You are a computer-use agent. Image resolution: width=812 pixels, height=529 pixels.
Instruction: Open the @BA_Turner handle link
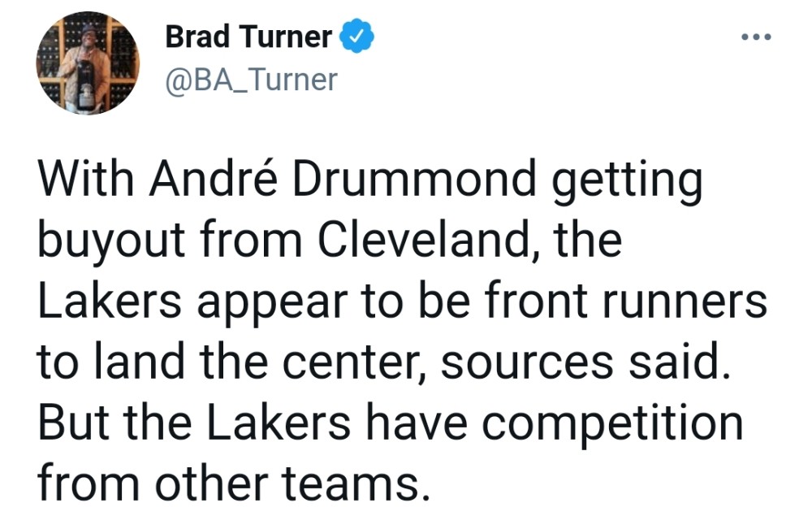(251, 80)
